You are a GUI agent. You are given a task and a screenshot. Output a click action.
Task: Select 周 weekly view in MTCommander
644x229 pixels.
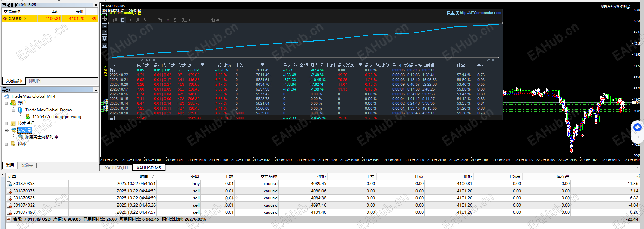(x=130, y=20)
